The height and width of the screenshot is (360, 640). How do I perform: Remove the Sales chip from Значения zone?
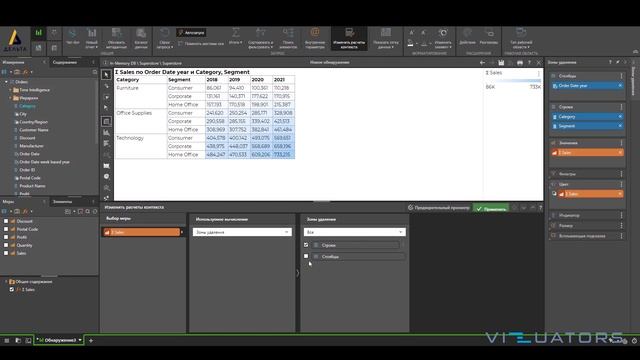[x=620, y=153]
